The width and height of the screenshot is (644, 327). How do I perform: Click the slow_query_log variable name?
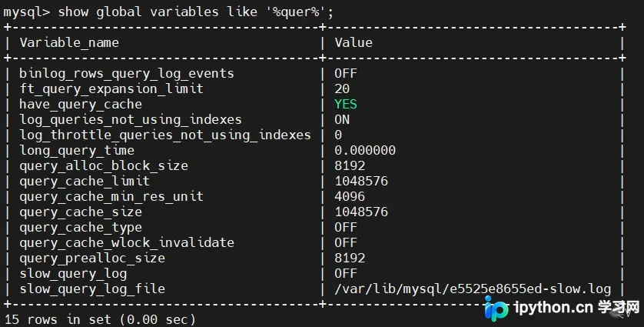[x=73, y=274]
